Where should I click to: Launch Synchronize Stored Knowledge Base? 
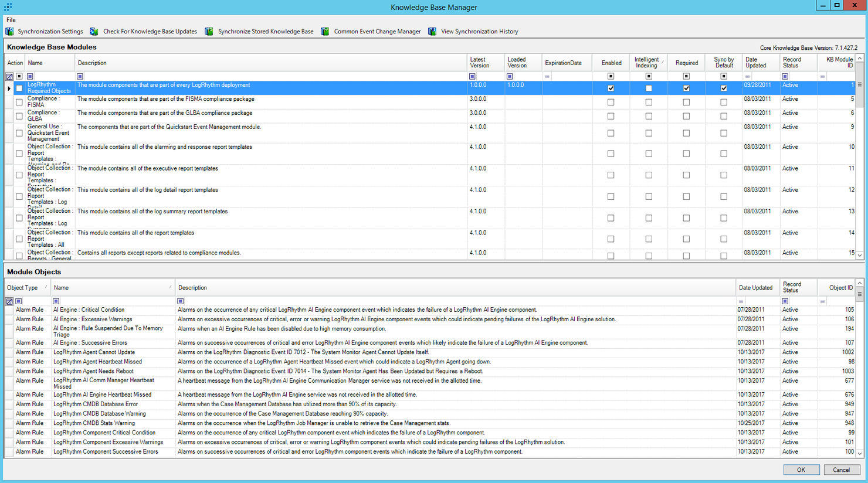click(209, 31)
